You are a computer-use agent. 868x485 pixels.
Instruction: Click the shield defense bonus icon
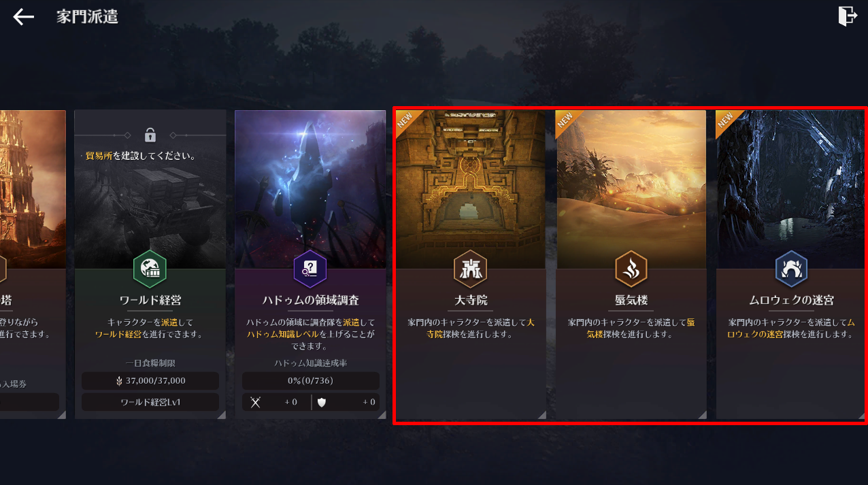[322, 402]
